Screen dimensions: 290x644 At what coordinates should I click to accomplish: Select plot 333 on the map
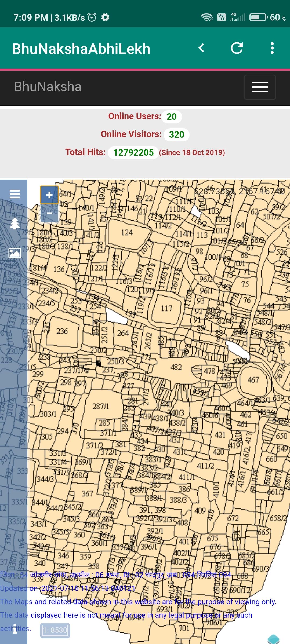(x=23, y=471)
